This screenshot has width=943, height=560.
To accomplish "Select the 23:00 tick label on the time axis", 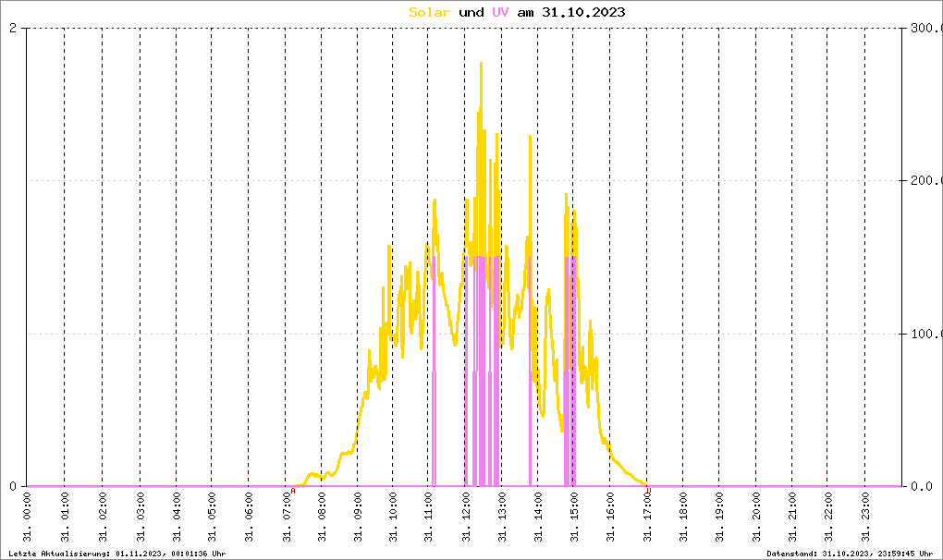I will click(865, 518).
